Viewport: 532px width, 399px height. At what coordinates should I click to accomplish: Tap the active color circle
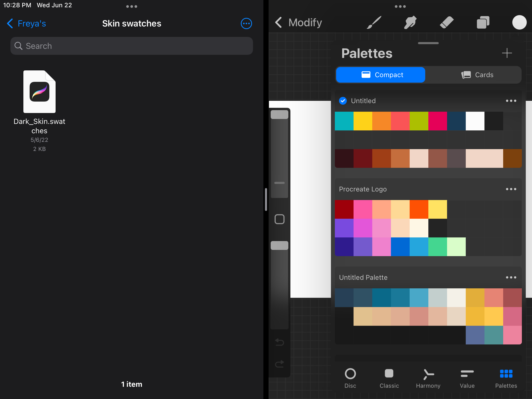click(x=519, y=23)
